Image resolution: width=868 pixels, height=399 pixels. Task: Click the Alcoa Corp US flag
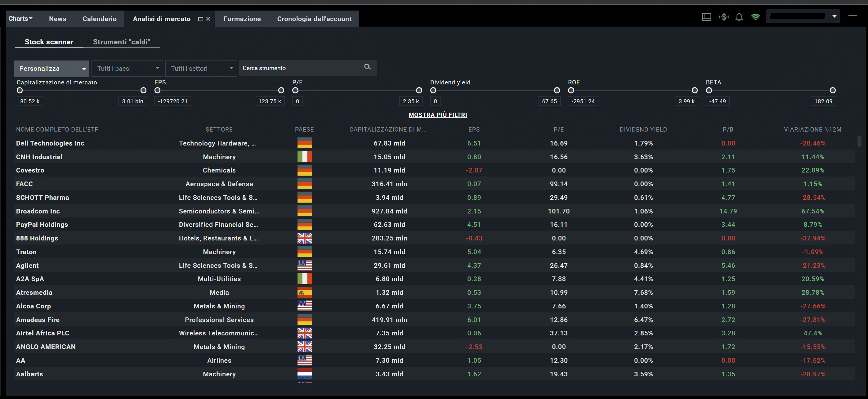(305, 306)
